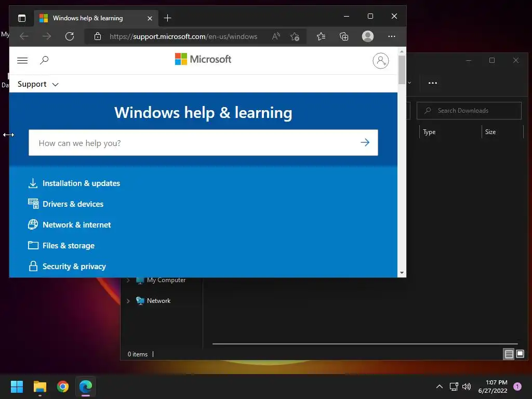Open Security & privacy link
Image resolution: width=532 pixels, height=399 pixels.
67,267
